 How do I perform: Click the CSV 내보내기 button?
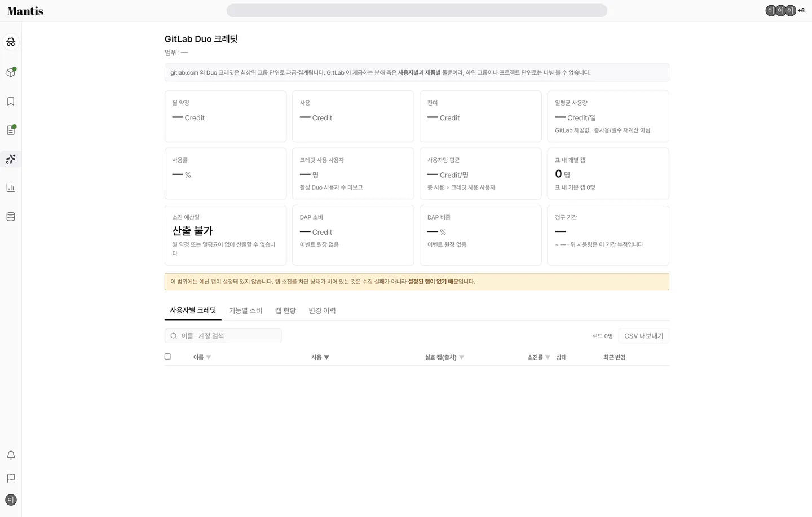coord(644,336)
